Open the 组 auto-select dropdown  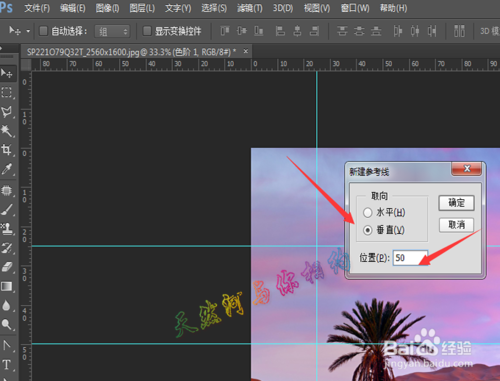pos(112,31)
